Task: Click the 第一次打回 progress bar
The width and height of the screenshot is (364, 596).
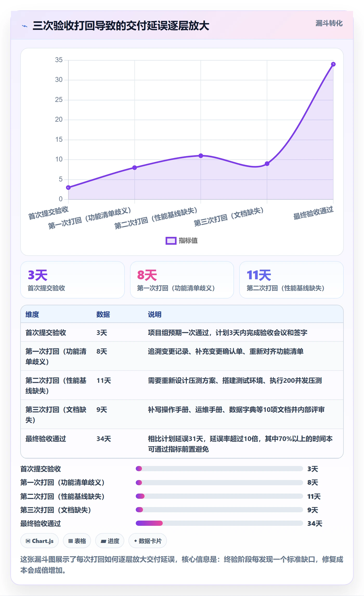Action: coord(219,483)
